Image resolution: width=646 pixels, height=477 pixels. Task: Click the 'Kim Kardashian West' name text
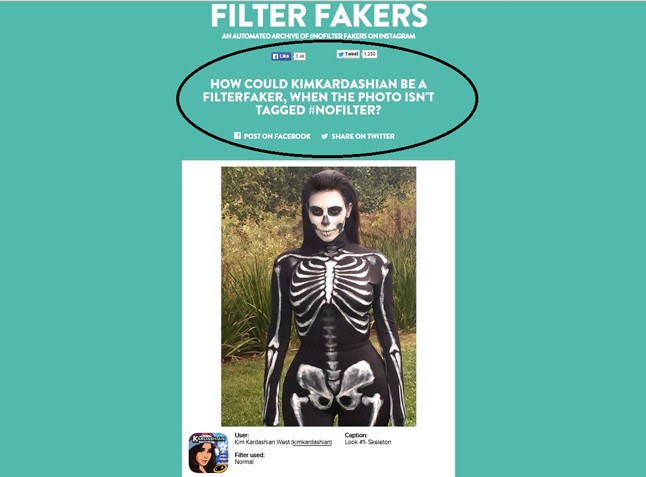click(262, 442)
